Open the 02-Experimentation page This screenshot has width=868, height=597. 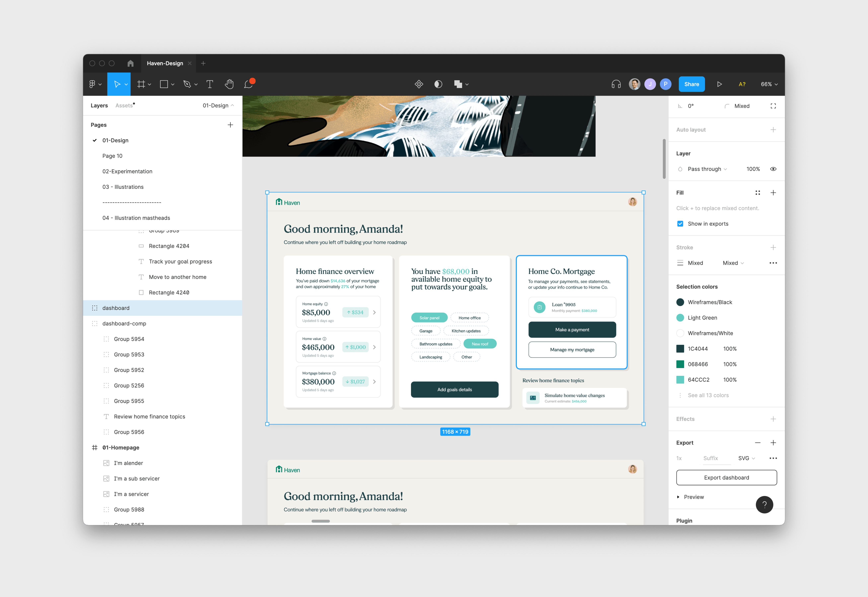pos(127,171)
